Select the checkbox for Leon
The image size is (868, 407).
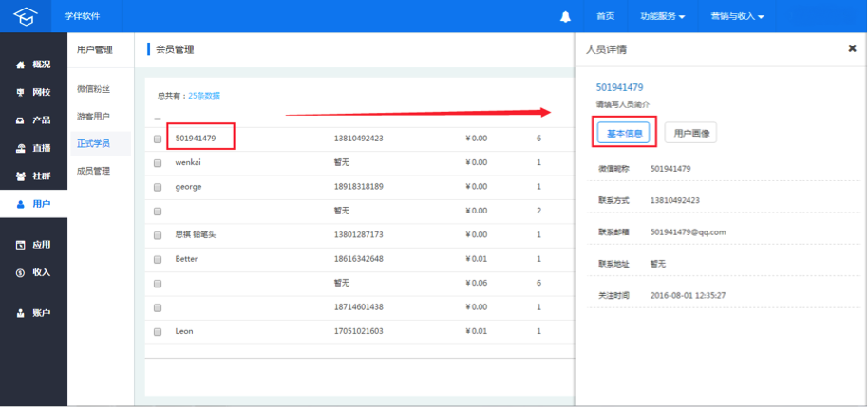click(x=158, y=332)
